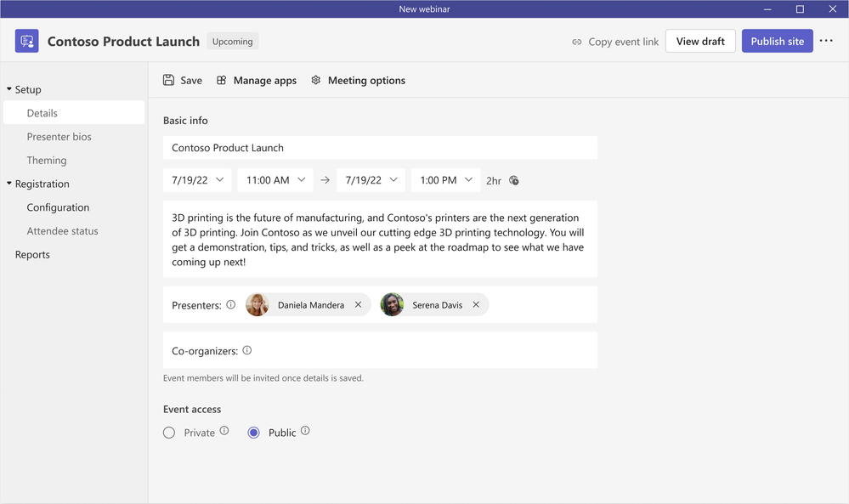This screenshot has width=849, height=504.
Task: Open the 11:00 AM start time dropdown
Action: [x=275, y=179]
